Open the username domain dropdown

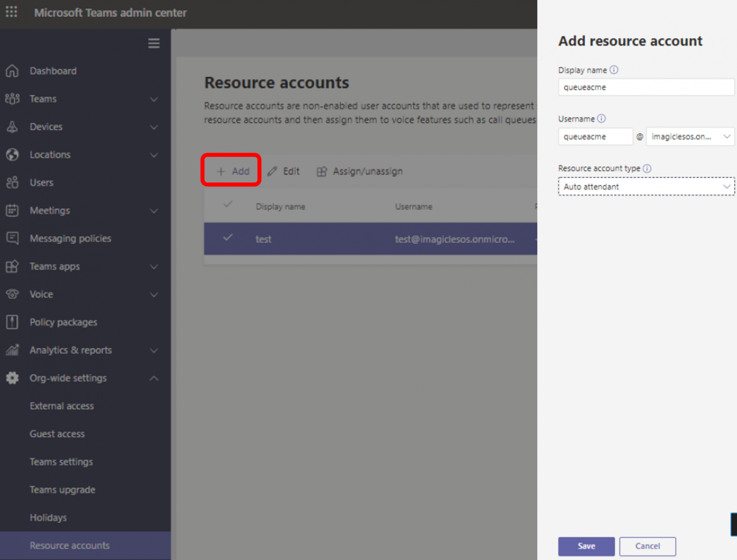(690, 137)
